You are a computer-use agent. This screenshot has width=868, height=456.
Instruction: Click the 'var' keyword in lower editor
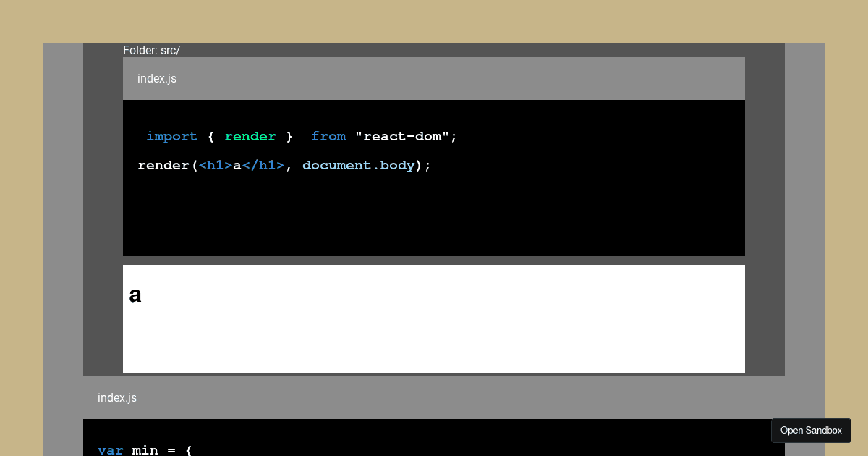111,450
